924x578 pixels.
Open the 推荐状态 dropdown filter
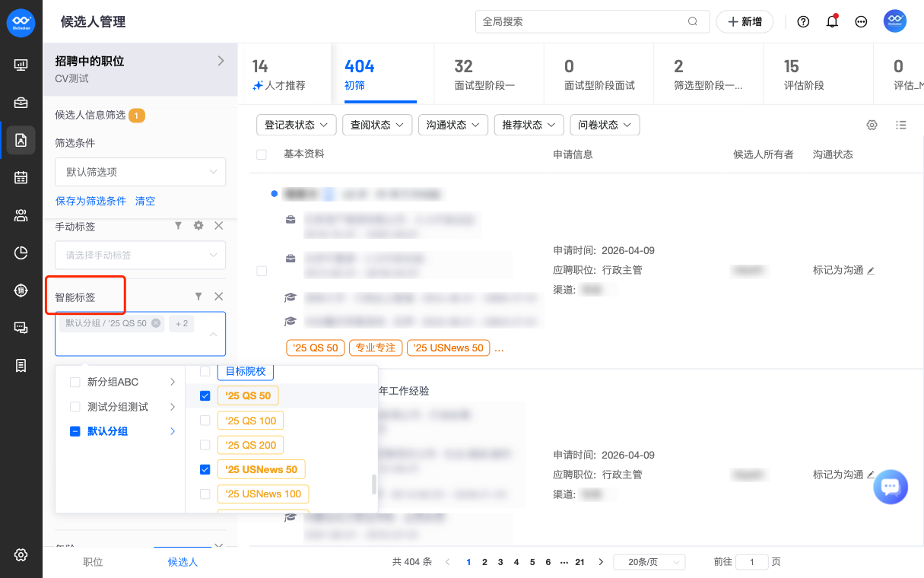(x=529, y=125)
